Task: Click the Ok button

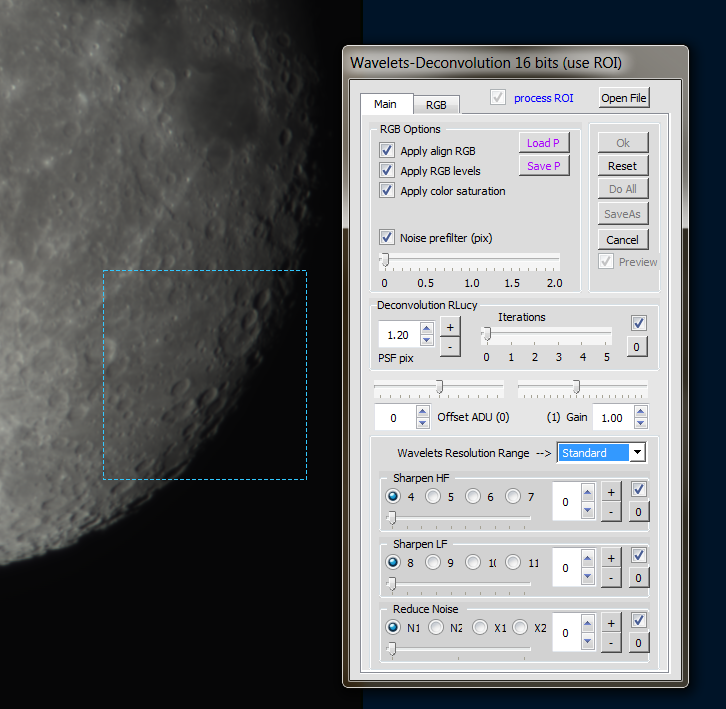Action: coord(623,143)
